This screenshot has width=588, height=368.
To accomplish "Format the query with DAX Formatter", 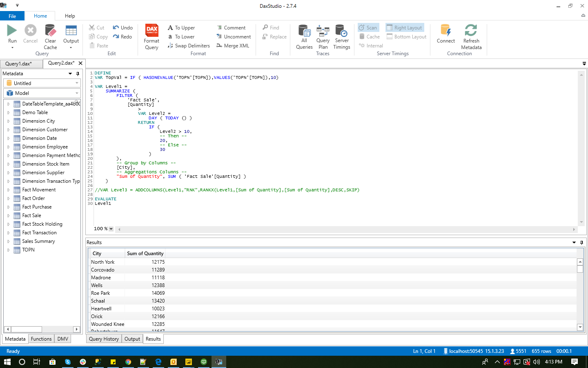I will (x=151, y=37).
